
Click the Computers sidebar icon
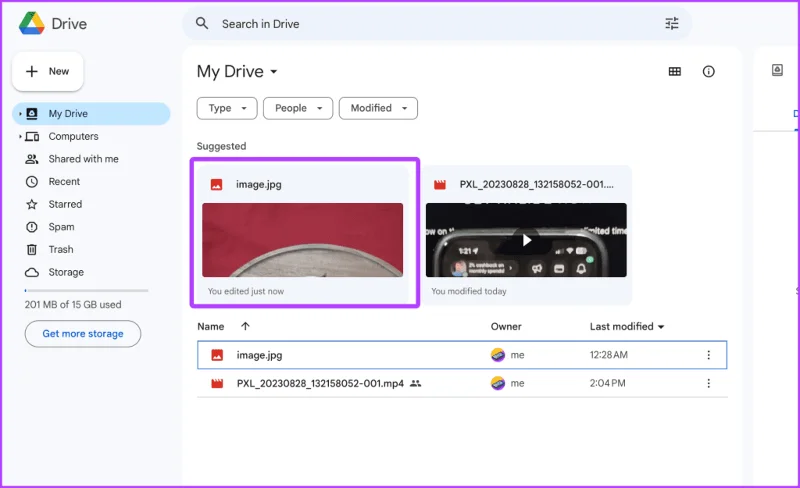tap(32, 136)
